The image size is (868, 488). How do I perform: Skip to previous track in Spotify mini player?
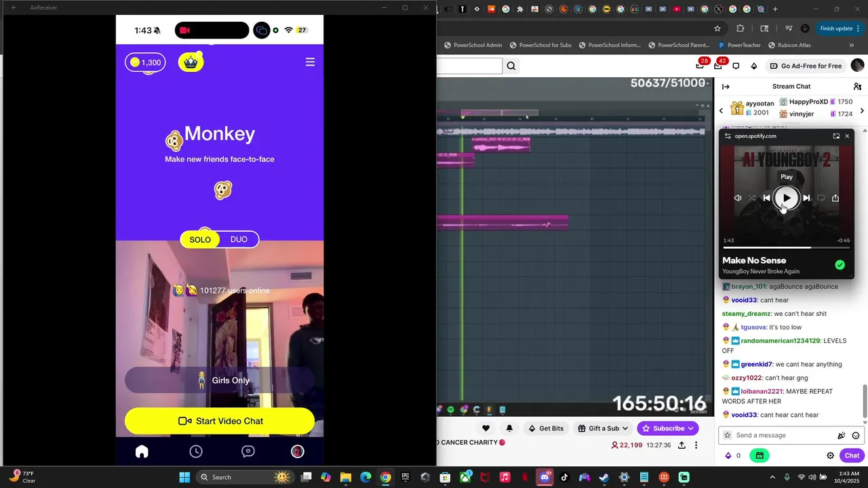point(766,198)
